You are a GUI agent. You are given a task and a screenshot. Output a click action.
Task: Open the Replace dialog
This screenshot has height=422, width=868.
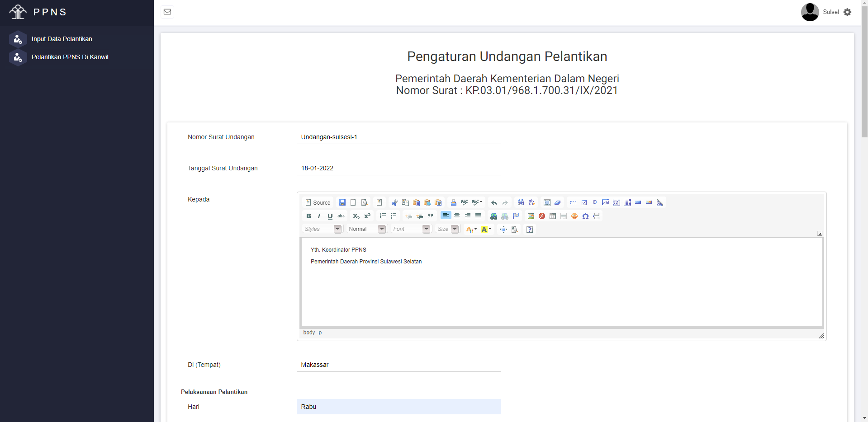click(531, 202)
